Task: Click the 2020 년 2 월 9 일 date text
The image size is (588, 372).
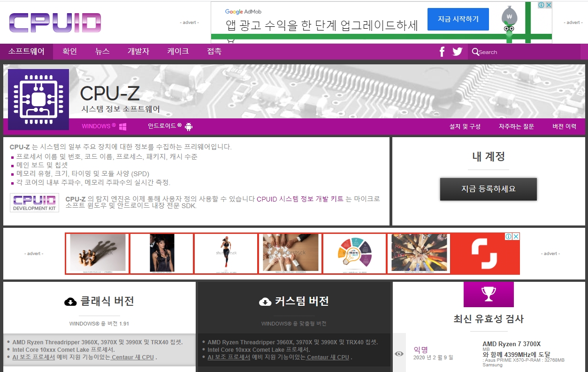Action: (x=433, y=358)
